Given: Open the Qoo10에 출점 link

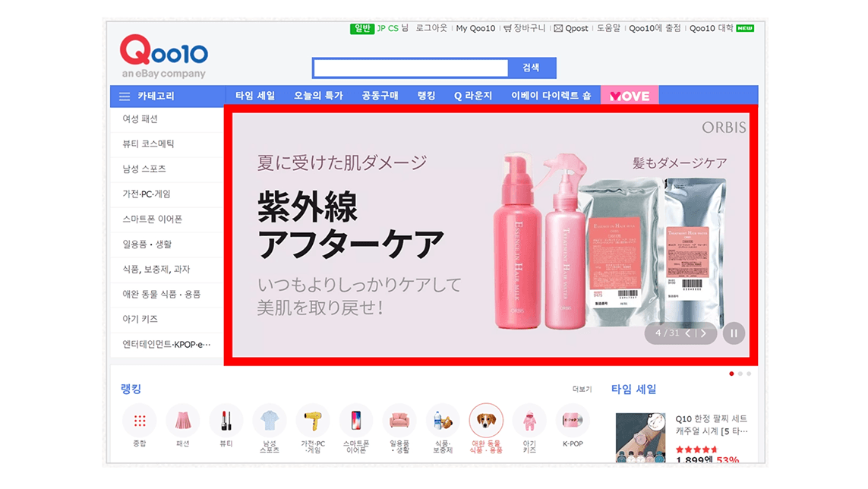Looking at the screenshot, I should pos(655,28).
